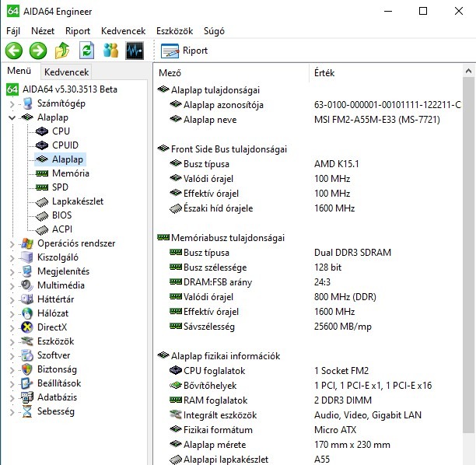476x465 pixels.
Task: Click the Megjelenítés monitor icon
Action: 27,271
